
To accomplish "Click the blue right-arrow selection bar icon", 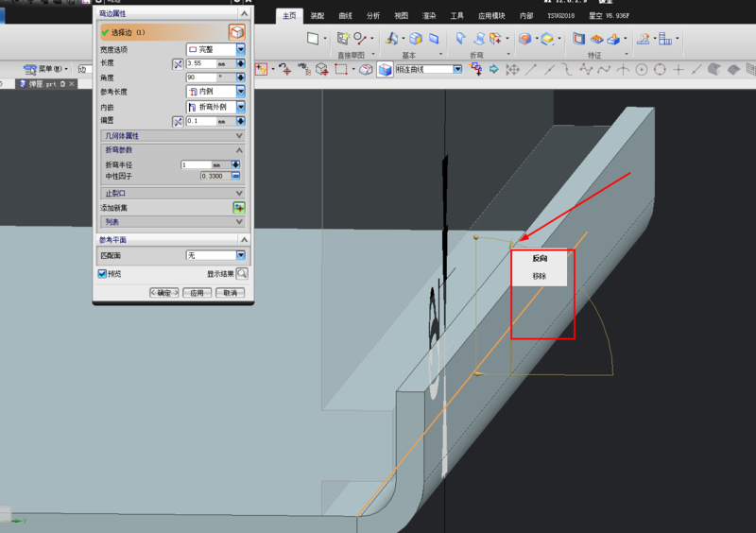I will (x=493, y=69).
